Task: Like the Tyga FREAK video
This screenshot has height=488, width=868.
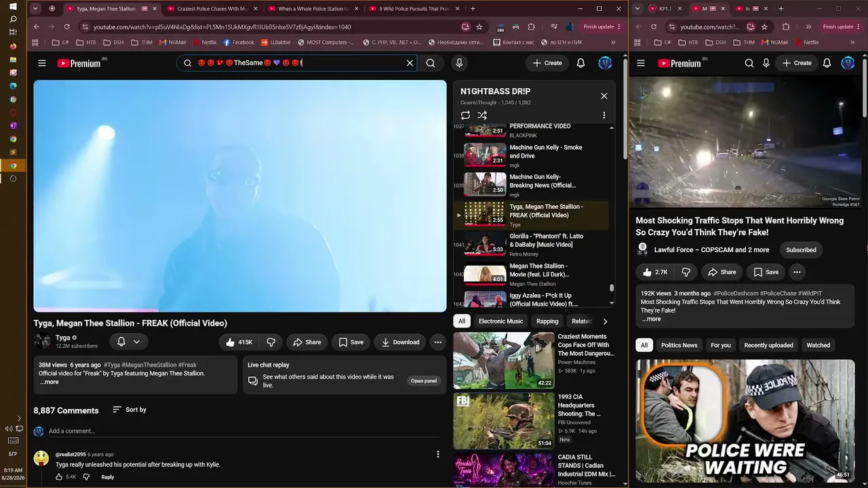Action: coord(239,342)
